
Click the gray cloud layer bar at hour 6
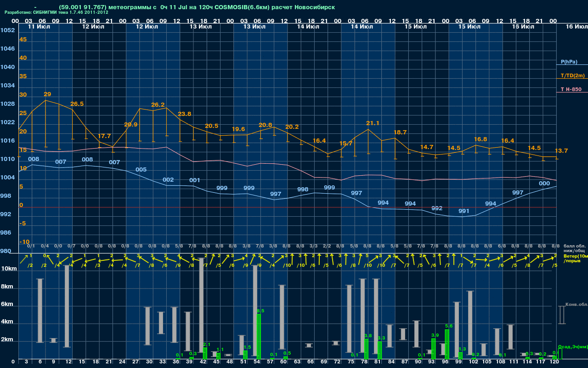(40, 310)
